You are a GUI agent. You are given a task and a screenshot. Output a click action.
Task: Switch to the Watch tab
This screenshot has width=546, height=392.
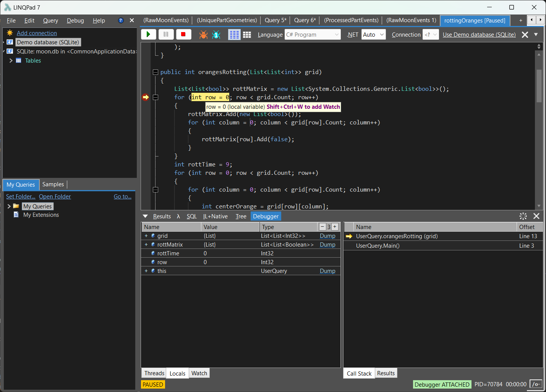(x=199, y=373)
